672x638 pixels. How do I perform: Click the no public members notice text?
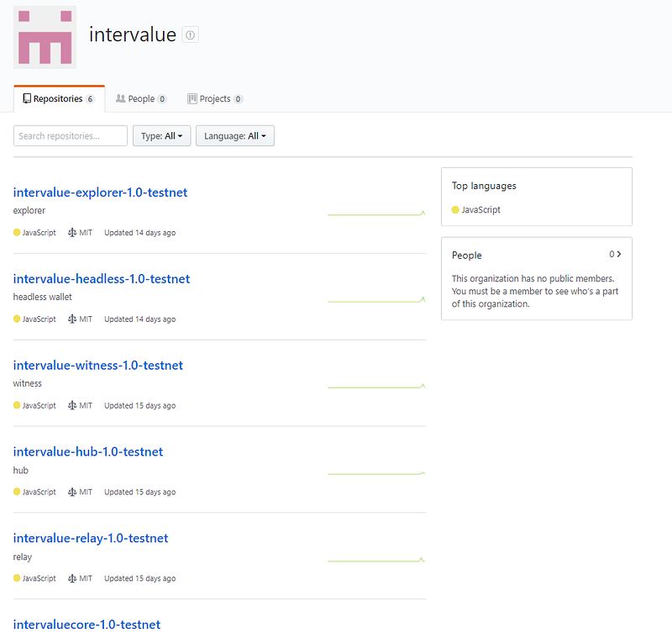[x=535, y=292]
